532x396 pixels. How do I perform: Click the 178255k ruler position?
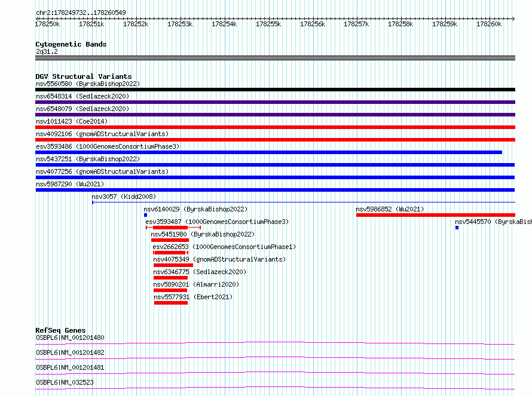[x=268, y=24]
